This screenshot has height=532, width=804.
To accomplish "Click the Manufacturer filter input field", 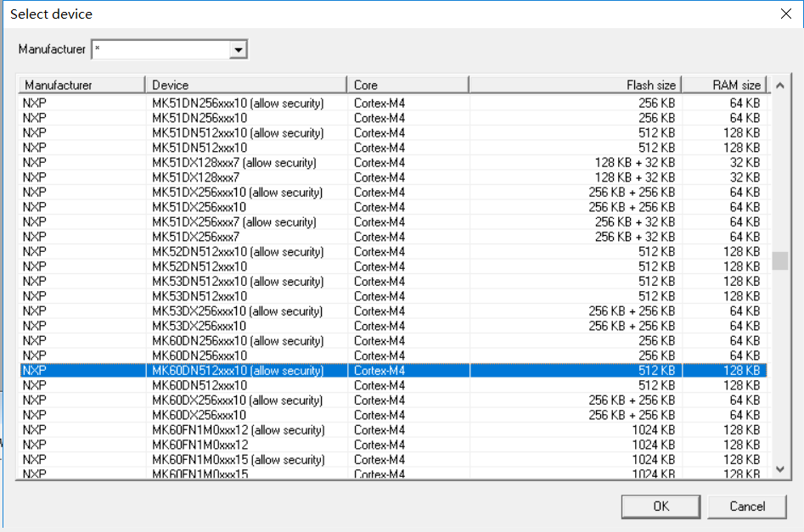I will point(161,50).
